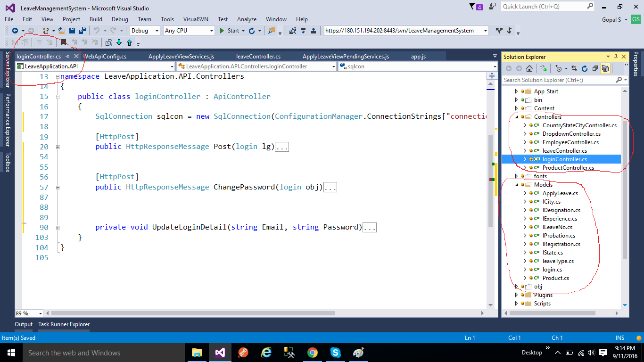Click the Home icon in Solution Explorer

pyautogui.click(x=529, y=69)
